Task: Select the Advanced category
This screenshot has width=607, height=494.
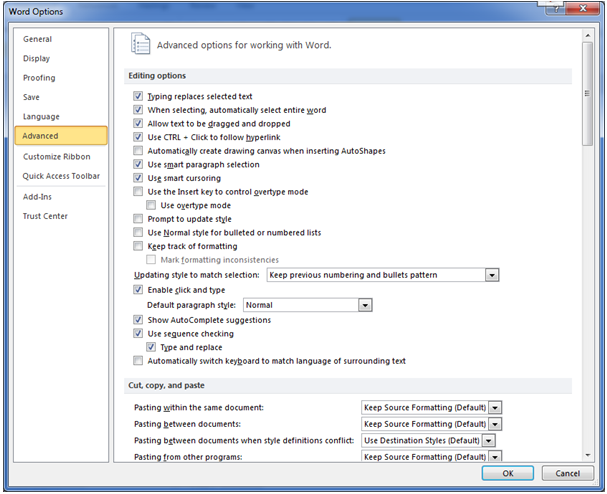Action: click(x=61, y=136)
